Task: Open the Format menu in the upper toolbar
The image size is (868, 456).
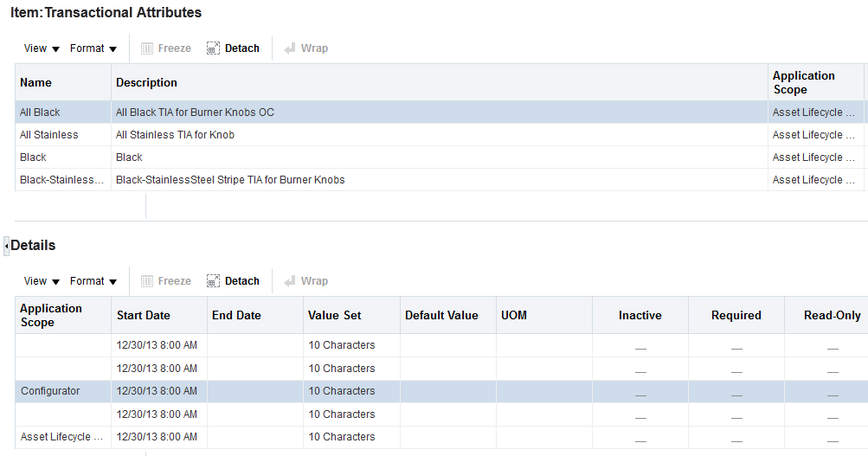Action: point(93,48)
